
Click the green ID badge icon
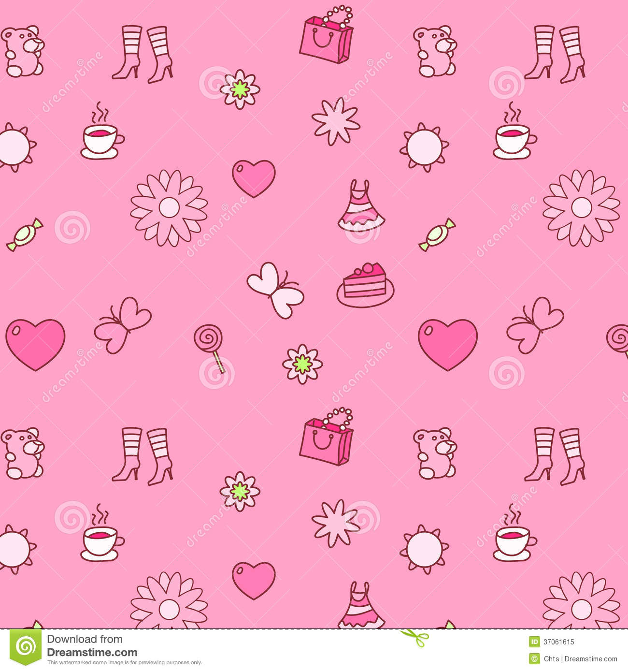[x=534, y=642]
